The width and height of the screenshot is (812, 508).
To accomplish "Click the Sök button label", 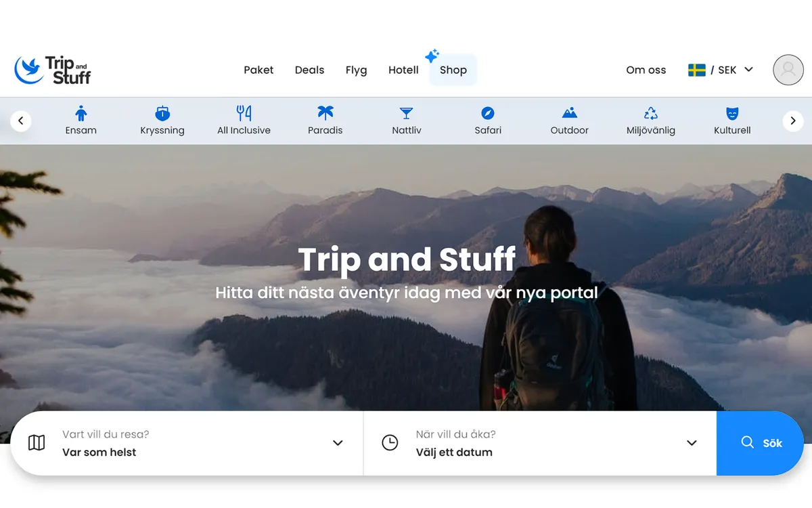I will 772,443.
